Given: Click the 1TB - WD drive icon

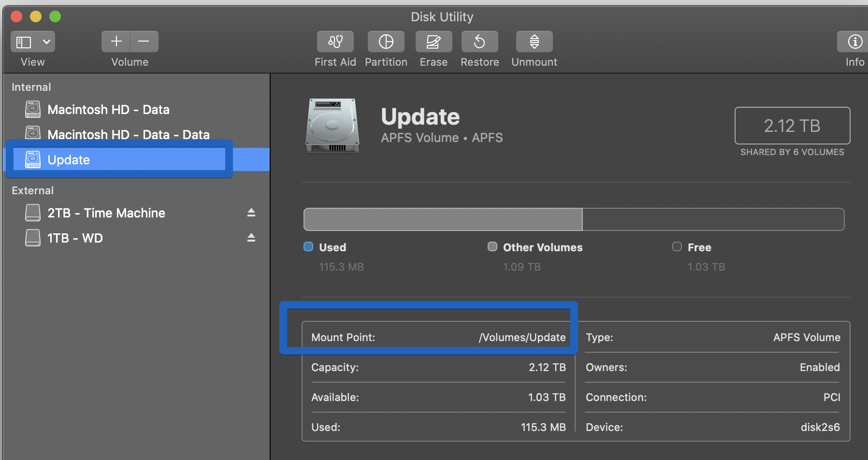Looking at the screenshot, I should (x=33, y=238).
